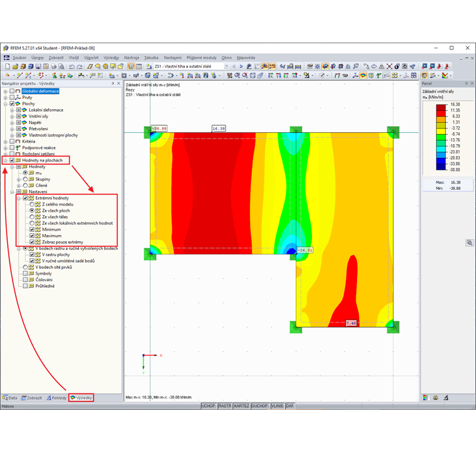Screen dimensions: 476x453
Task: Toggle the OUCHOP status bar button
Action: 259,406
